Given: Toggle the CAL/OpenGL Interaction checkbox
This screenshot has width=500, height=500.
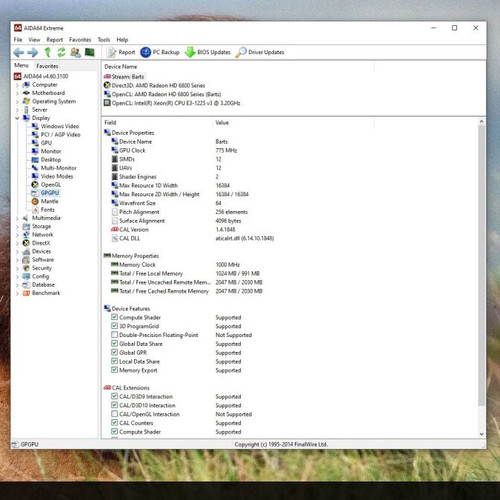Looking at the screenshot, I should (x=114, y=414).
